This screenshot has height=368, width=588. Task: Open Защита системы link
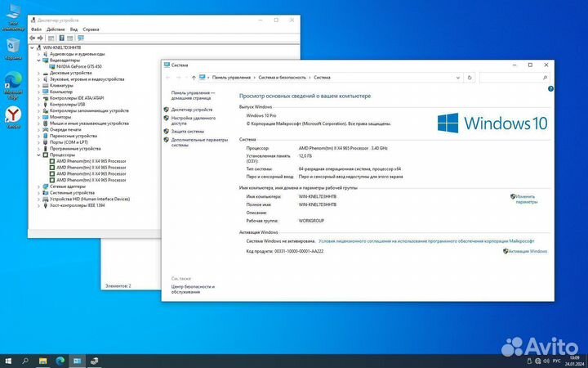coord(188,132)
